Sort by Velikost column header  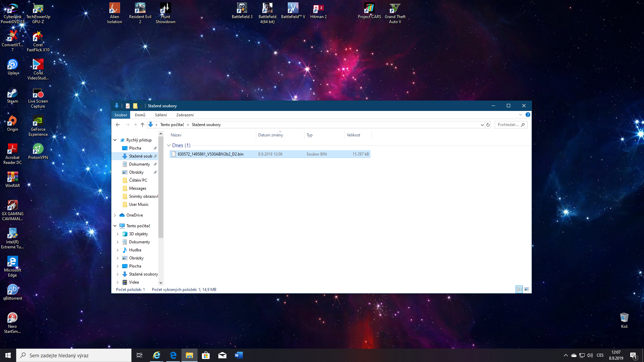[x=354, y=135]
